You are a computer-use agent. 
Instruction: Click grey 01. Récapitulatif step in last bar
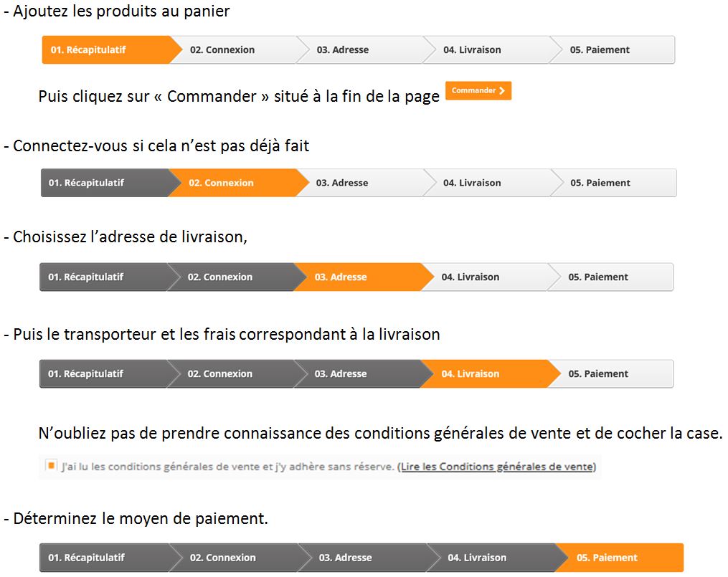106,558
